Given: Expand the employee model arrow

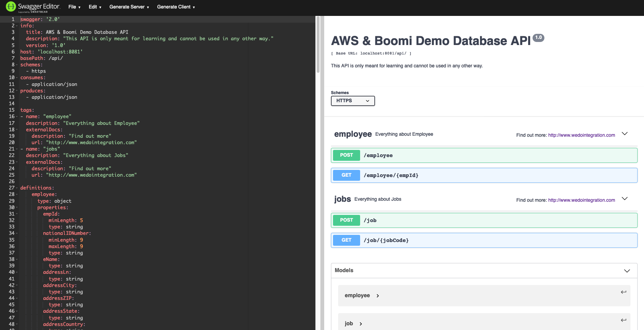Looking at the screenshot, I should click(x=378, y=296).
